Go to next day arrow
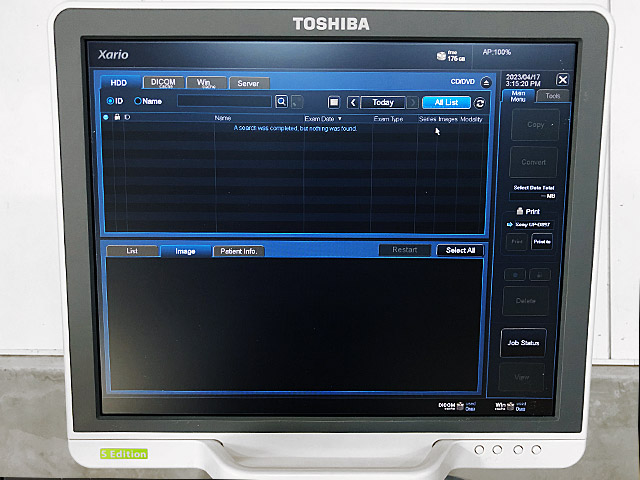The image size is (640, 480). [413, 102]
